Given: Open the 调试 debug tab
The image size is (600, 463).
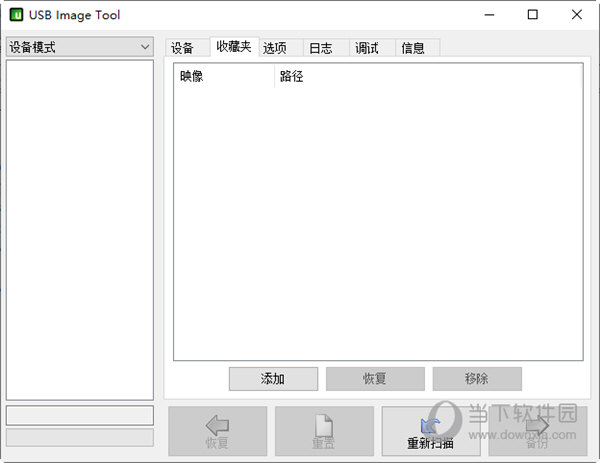Looking at the screenshot, I should (372, 48).
